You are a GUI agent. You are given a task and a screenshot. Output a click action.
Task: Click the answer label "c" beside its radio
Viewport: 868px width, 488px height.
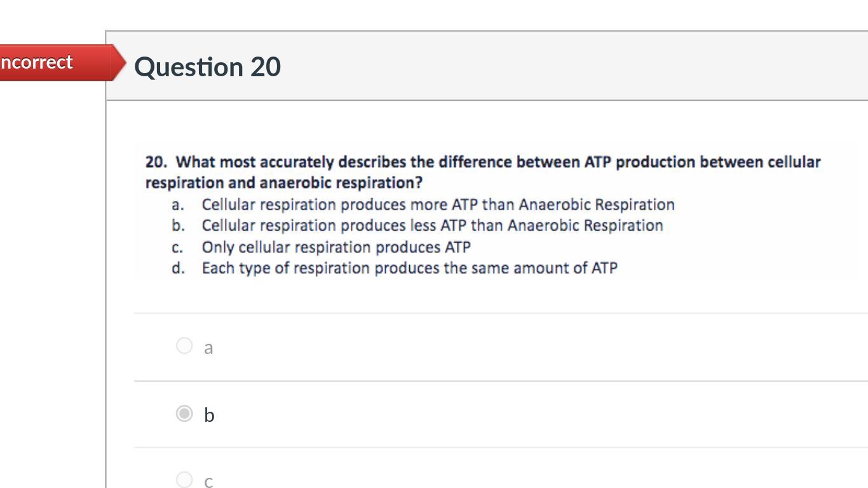(208, 481)
